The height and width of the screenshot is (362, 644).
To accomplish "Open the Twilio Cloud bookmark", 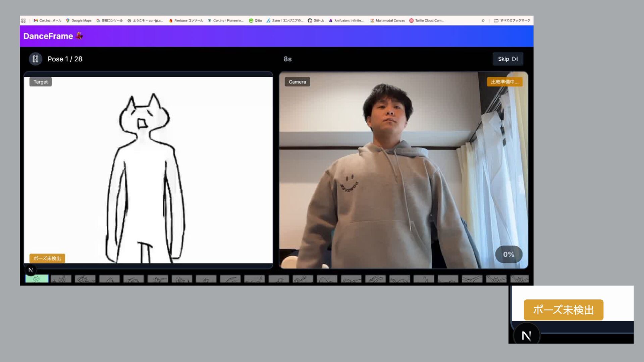I will (x=426, y=20).
